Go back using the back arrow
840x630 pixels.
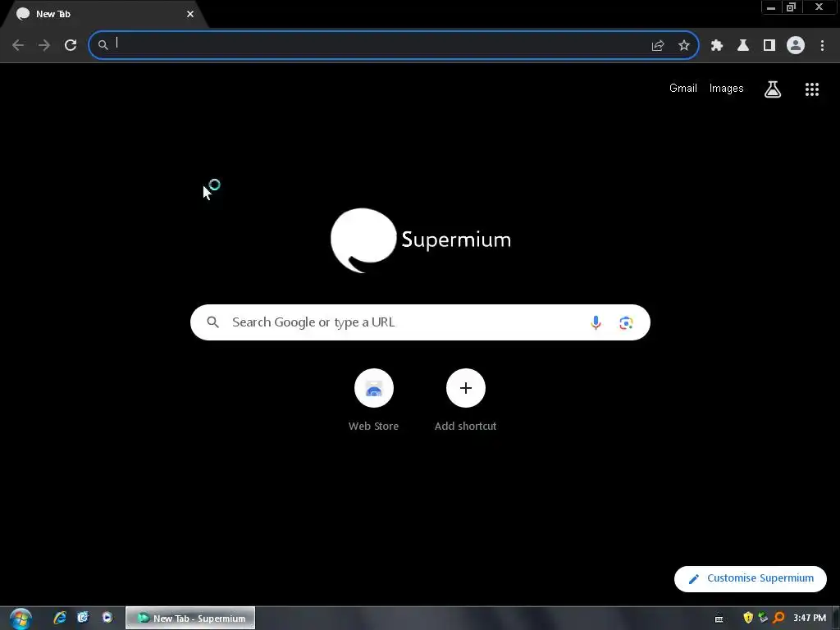[18, 45]
